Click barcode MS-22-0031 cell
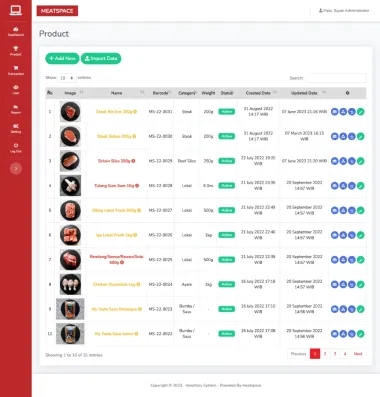 [160, 112]
